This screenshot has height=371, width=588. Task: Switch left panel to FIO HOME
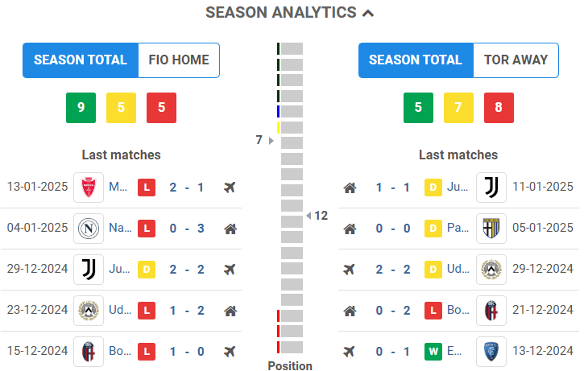pyautogui.click(x=179, y=60)
